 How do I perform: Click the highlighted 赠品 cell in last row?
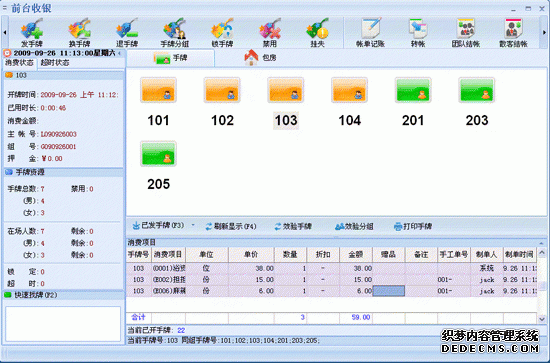tap(388, 291)
